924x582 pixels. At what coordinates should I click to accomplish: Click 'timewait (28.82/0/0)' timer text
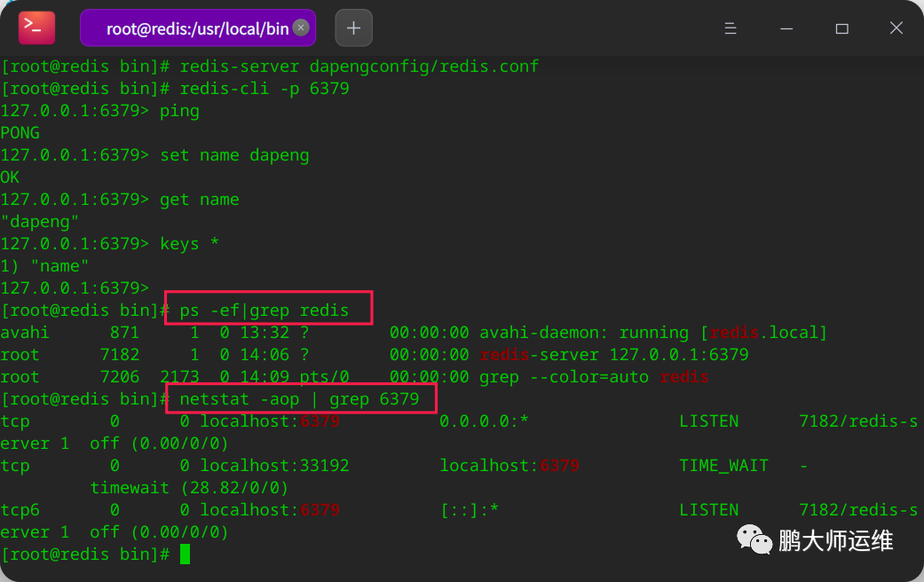click(189, 488)
